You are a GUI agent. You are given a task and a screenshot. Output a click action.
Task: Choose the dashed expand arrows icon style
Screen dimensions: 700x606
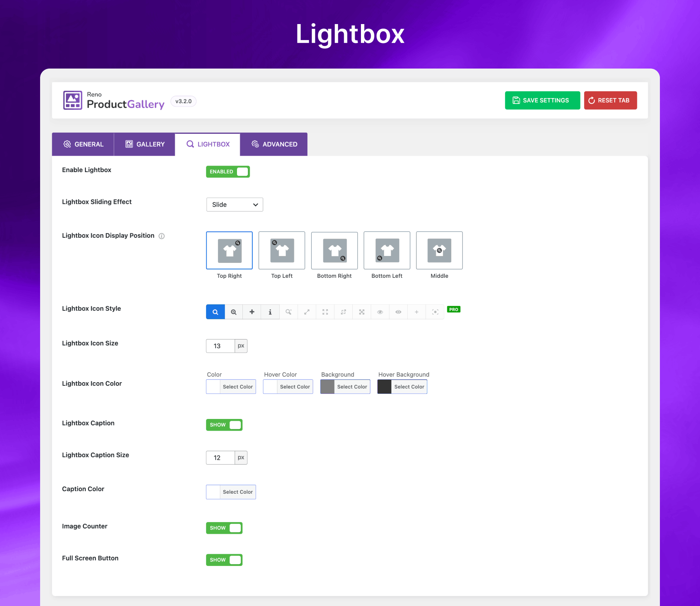pos(343,312)
